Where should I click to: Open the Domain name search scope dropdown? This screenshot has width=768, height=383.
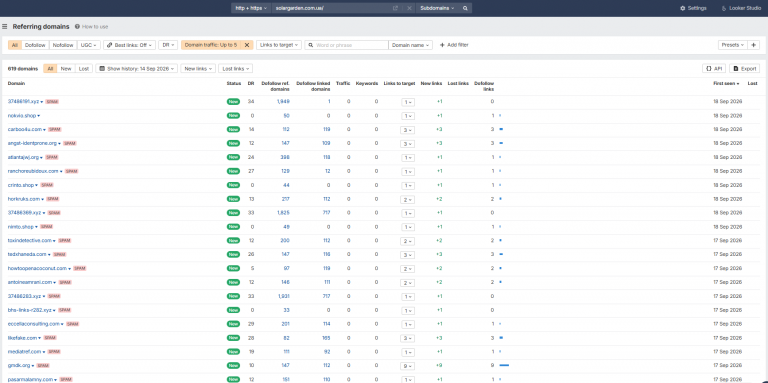coord(410,45)
